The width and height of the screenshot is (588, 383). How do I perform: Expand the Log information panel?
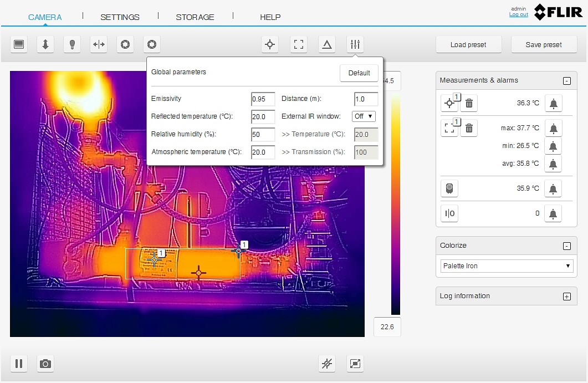566,297
